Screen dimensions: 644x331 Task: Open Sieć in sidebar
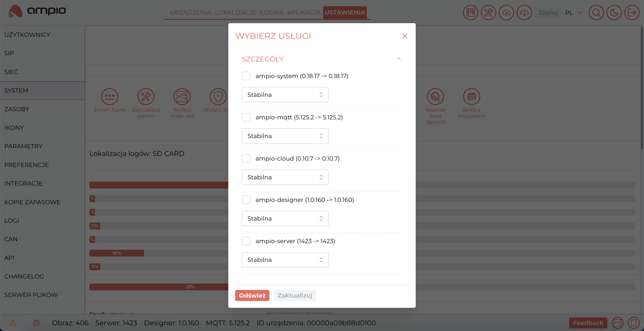(43, 72)
